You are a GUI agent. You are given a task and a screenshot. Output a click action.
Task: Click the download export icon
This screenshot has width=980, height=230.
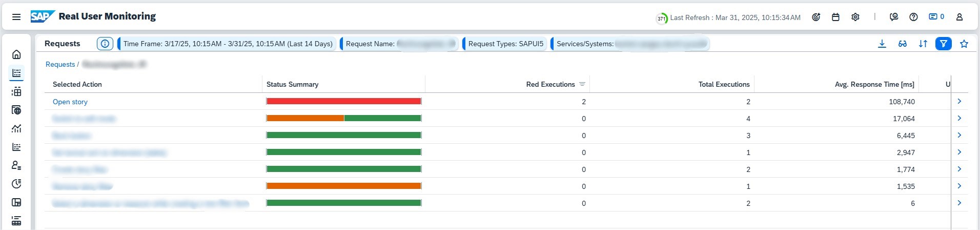click(882, 44)
